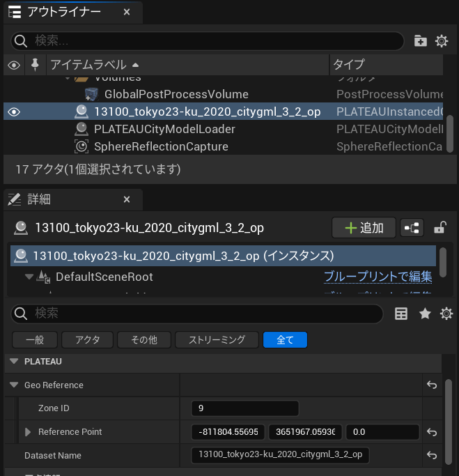Create new folder in Outliner
459x476 pixels.
pos(421,40)
